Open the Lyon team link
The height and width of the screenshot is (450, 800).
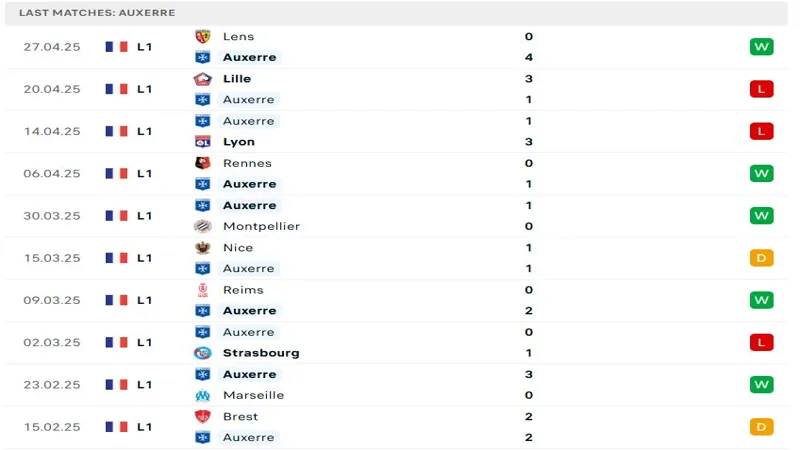point(239,142)
